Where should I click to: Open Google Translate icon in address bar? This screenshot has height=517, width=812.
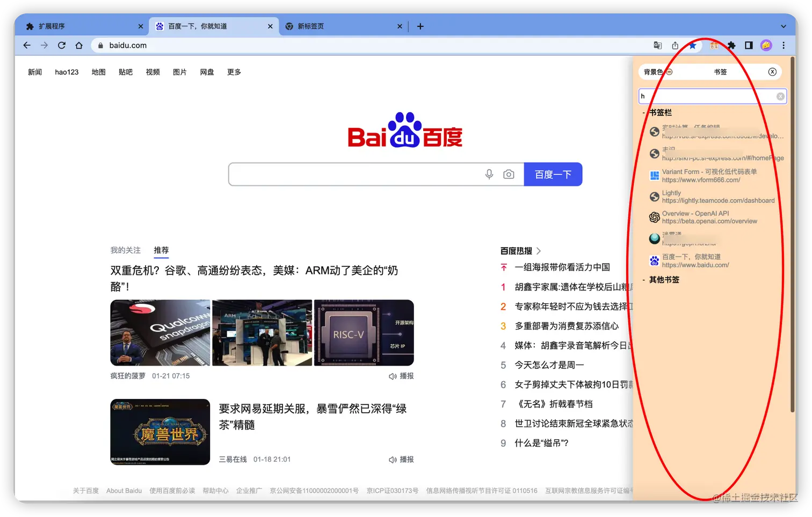[658, 46]
